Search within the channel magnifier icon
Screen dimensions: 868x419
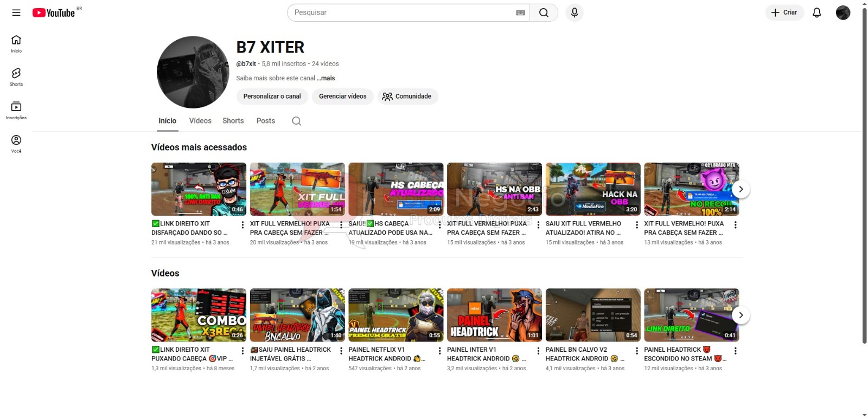pyautogui.click(x=296, y=121)
